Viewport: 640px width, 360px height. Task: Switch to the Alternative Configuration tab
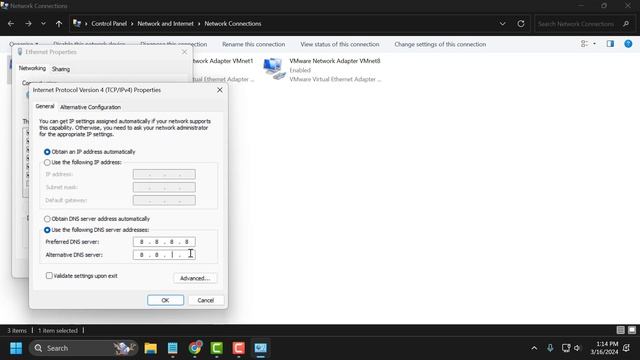click(x=90, y=107)
